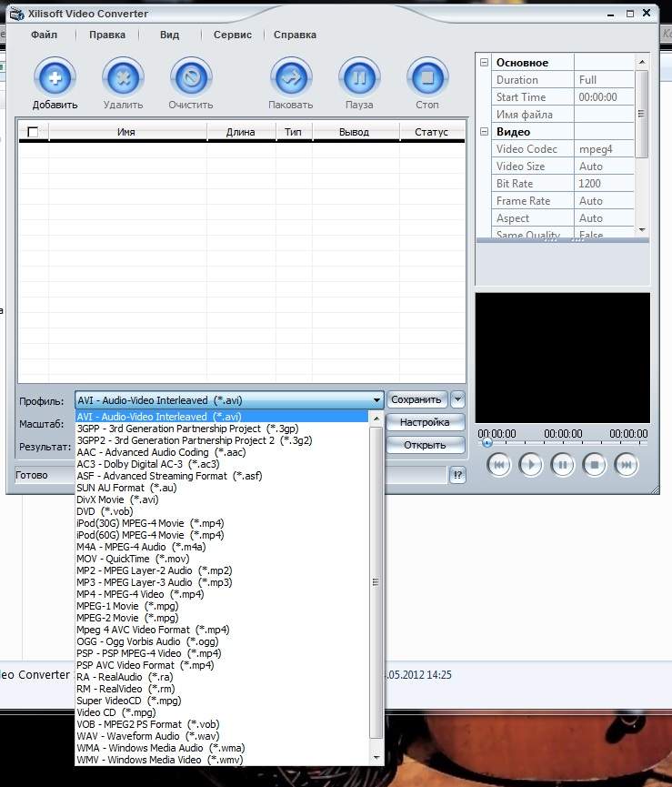Image resolution: width=672 pixels, height=787 pixels.
Task: Jump to next frame in preview player
Action: tap(627, 465)
